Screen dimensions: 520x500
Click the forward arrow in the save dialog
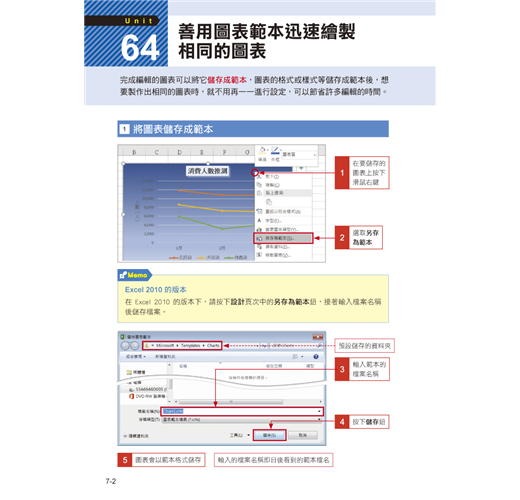click(x=134, y=346)
